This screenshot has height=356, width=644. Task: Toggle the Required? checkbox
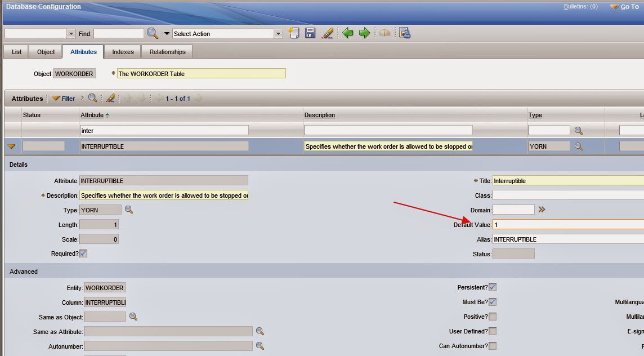(83, 253)
